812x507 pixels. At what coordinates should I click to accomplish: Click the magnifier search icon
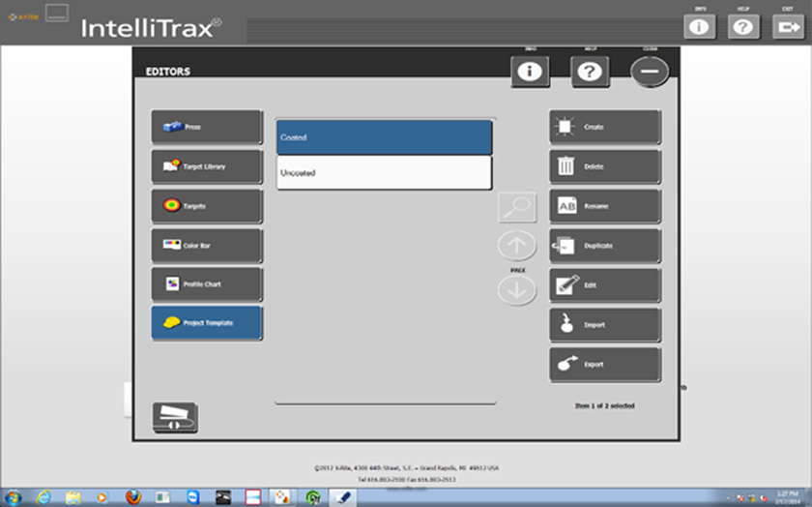point(517,207)
